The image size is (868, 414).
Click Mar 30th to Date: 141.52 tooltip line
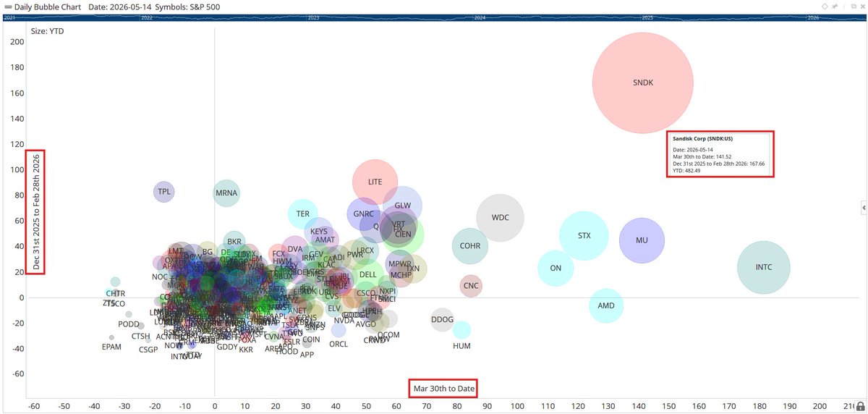coord(702,156)
